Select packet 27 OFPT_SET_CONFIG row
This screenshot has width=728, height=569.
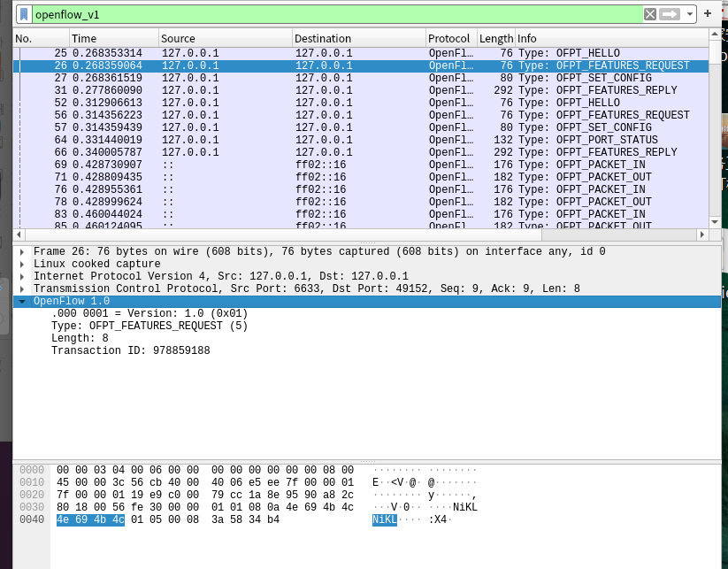click(x=361, y=78)
